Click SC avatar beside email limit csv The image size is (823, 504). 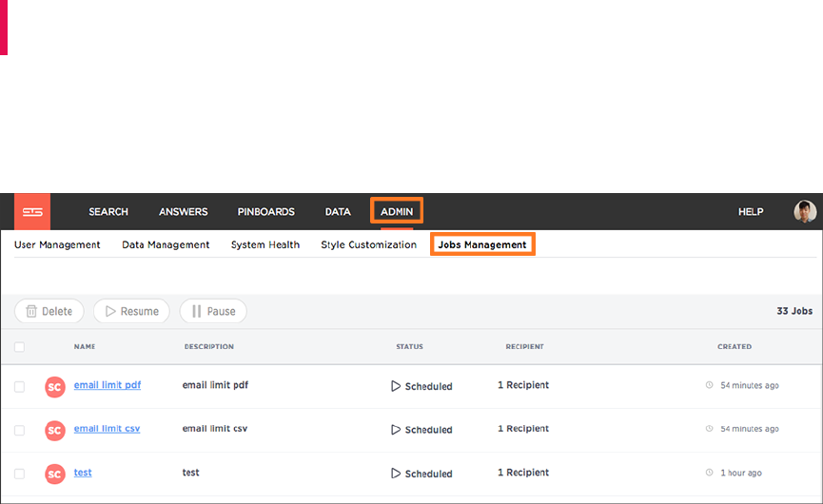pos(55,430)
